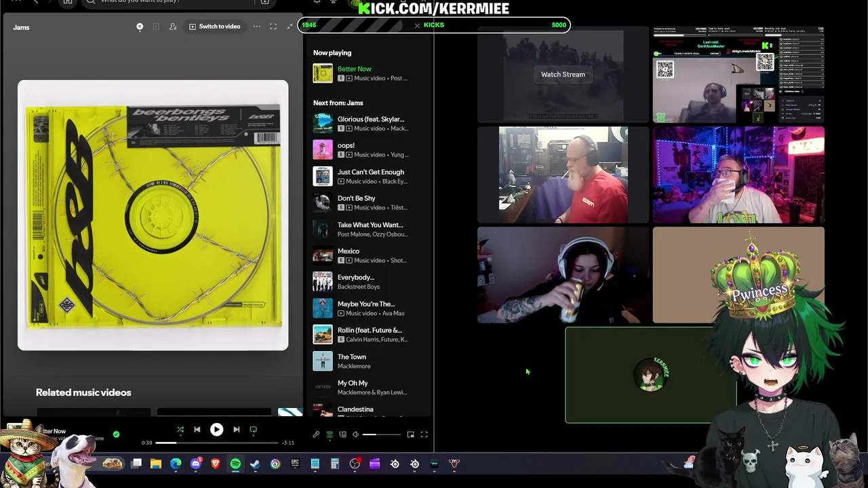868x488 pixels.
Task: Open Steam from the taskbar
Action: [255, 464]
